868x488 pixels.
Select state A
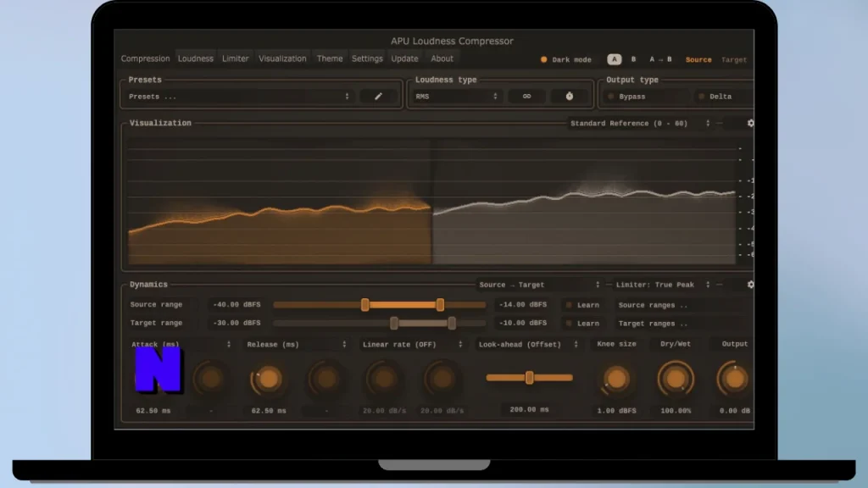pyautogui.click(x=614, y=59)
